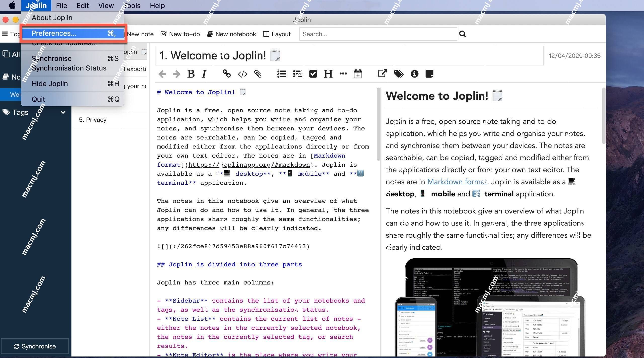Click the Bold formatting icon
Viewport: 644px width, 358px height.
coord(191,74)
